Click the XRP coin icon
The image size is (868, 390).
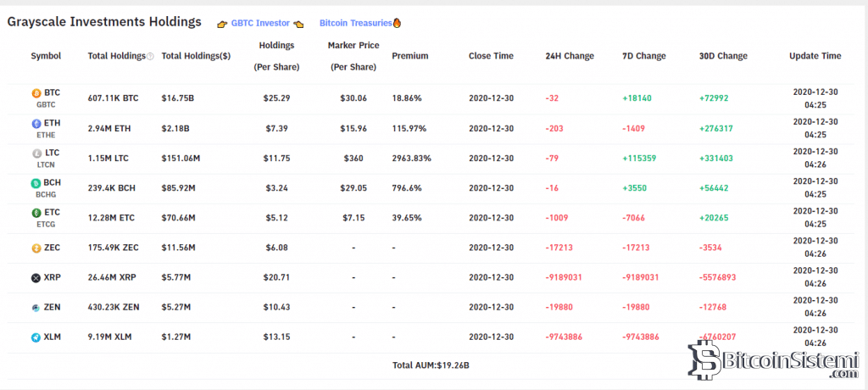pyautogui.click(x=36, y=277)
